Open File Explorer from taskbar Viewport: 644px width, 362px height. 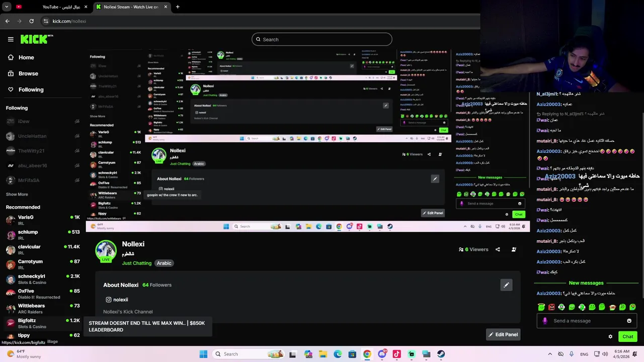coord(323,354)
